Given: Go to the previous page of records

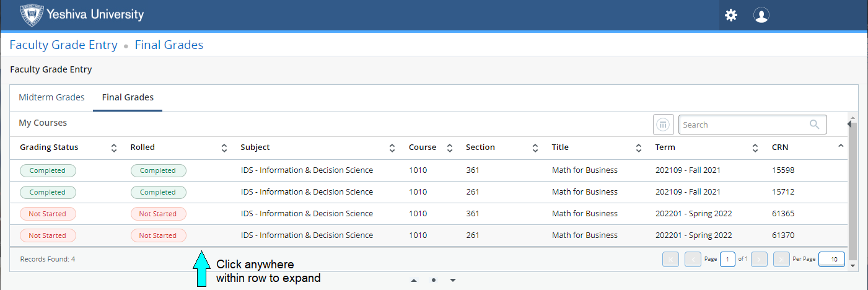Looking at the screenshot, I should [x=693, y=259].
